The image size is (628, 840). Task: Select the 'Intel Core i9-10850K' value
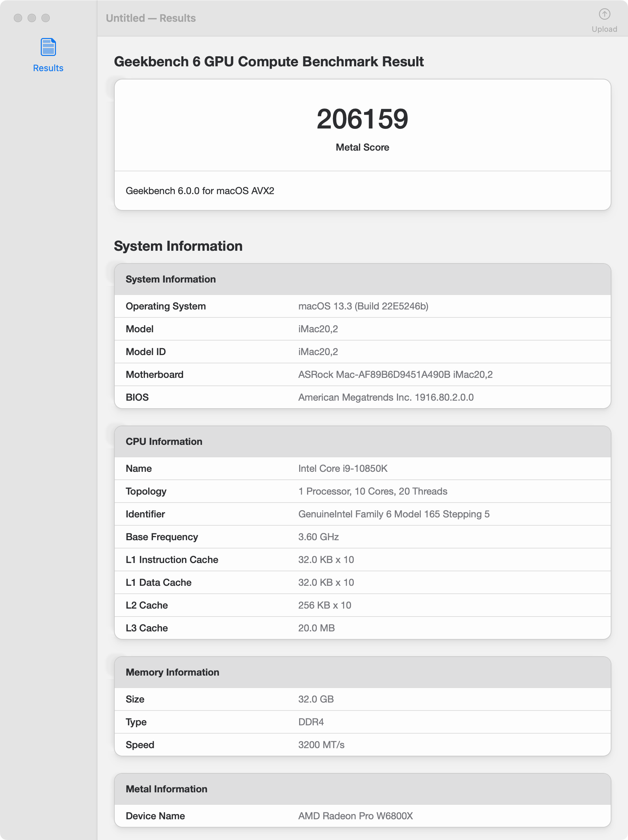(342, 468)
